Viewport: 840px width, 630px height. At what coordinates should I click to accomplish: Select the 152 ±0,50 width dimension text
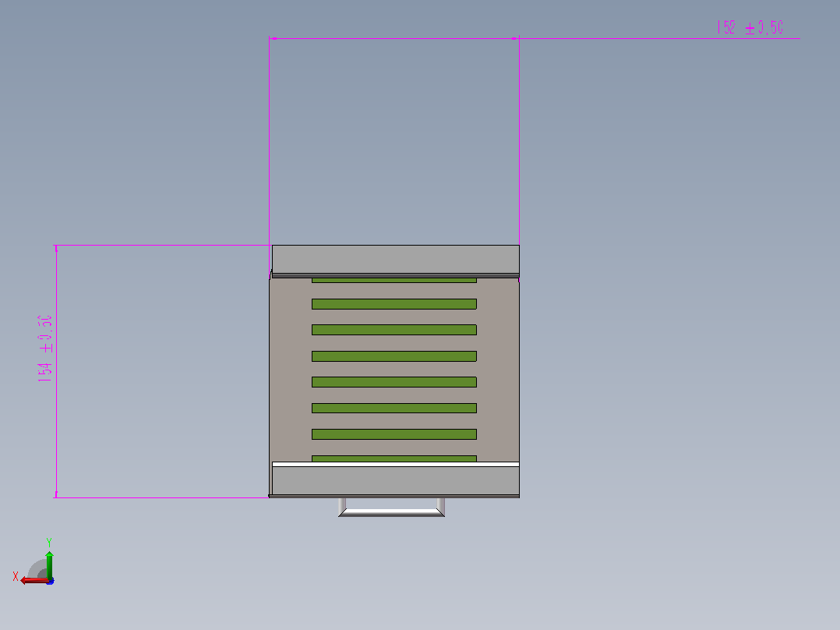point(750,27)
